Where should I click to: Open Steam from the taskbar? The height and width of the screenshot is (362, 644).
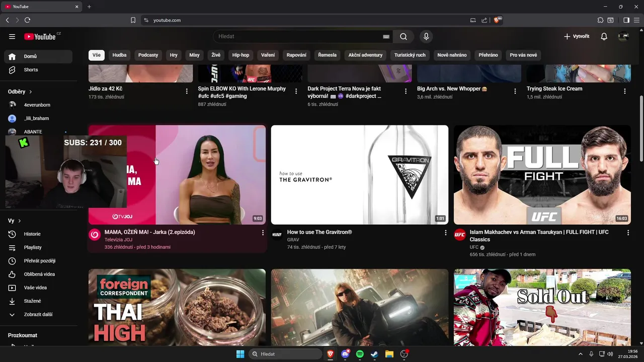coord(374,354)
